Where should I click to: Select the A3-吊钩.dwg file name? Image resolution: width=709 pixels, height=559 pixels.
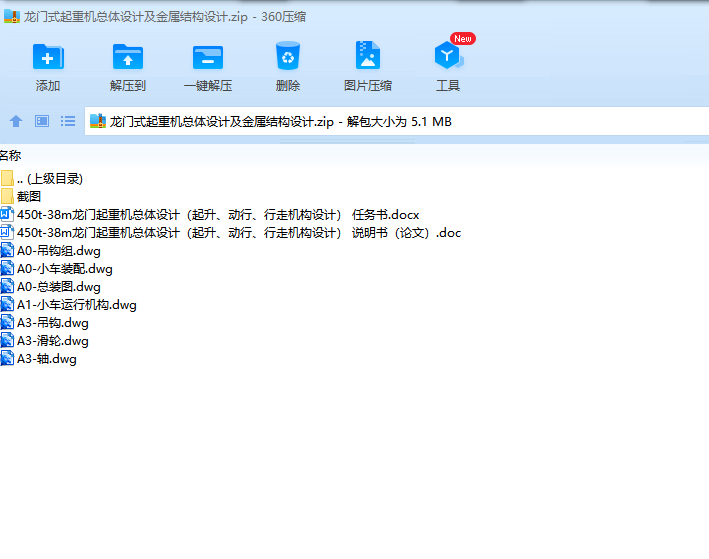point(53,323)
